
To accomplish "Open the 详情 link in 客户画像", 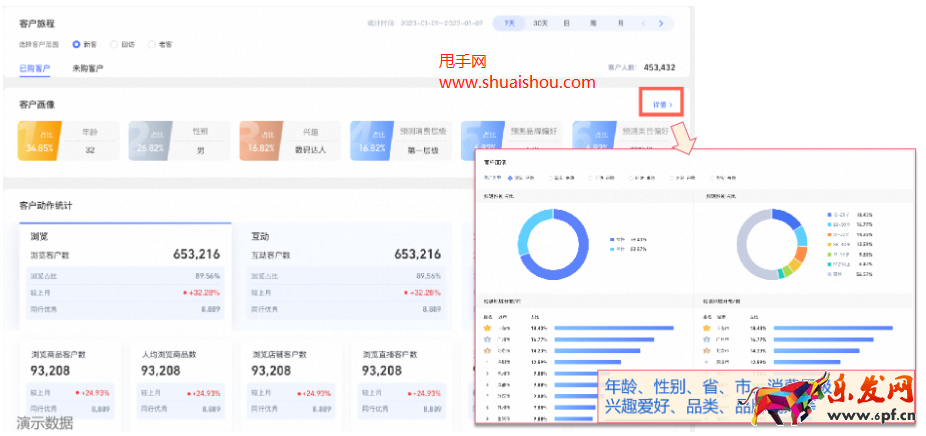I will coord(661,105).
